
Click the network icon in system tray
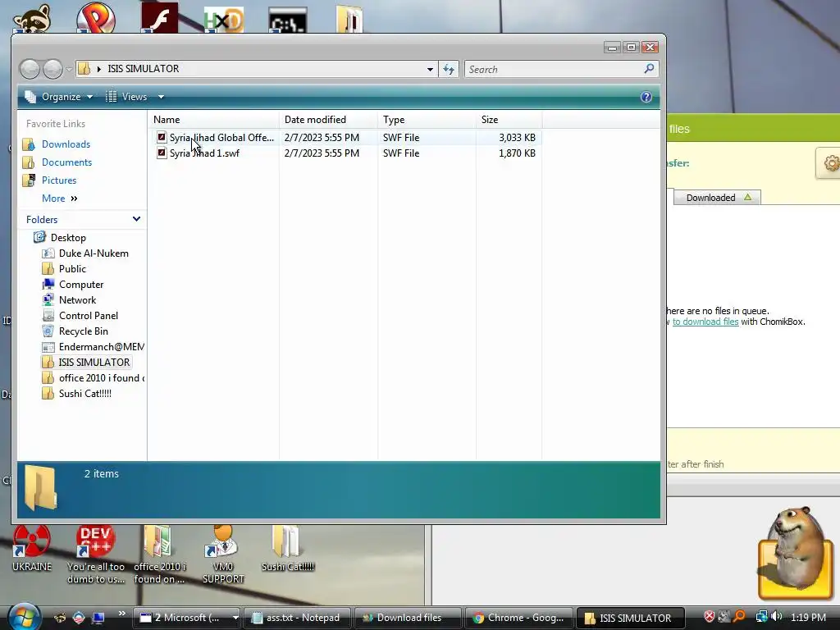coord(761,617)
